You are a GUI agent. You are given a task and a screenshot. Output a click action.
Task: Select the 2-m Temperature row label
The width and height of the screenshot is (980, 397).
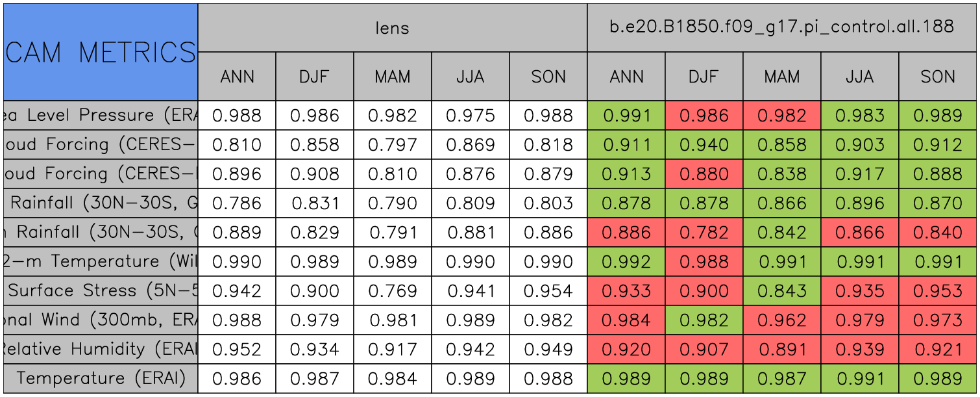click(101, 262)
